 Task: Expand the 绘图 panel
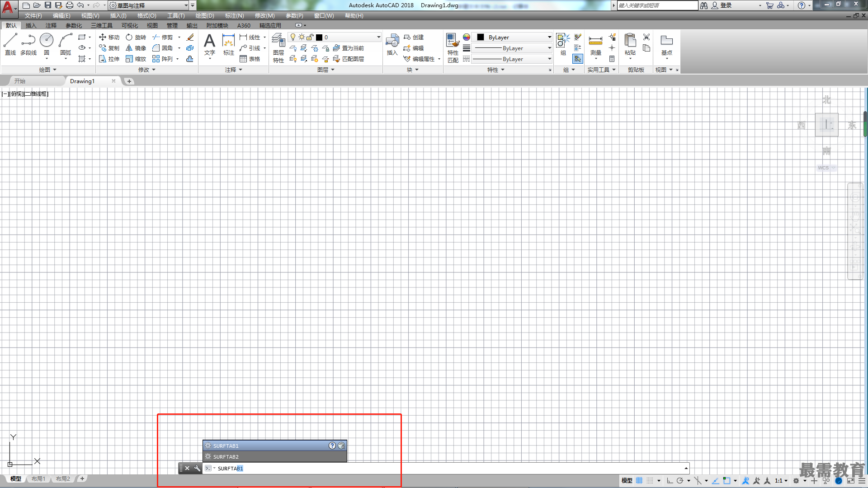47,70
